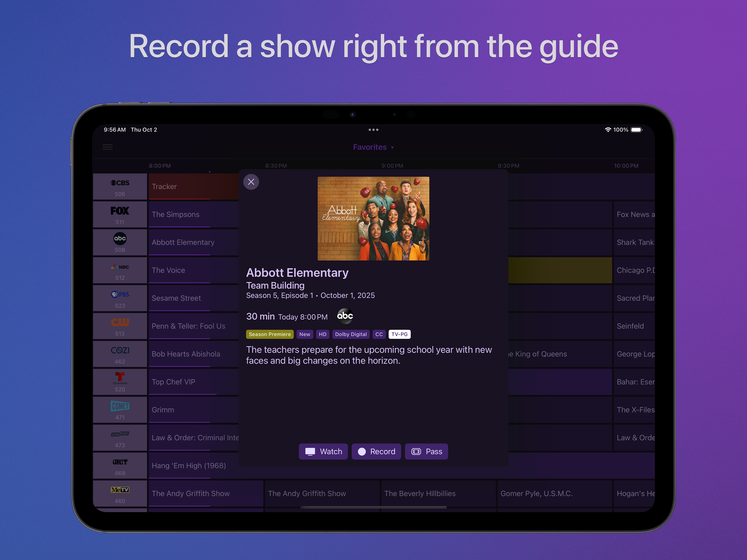The image size is (747, 560).
Task: Select George Lopez program cell
Action: pyautogui.click(x=634, y=354)
